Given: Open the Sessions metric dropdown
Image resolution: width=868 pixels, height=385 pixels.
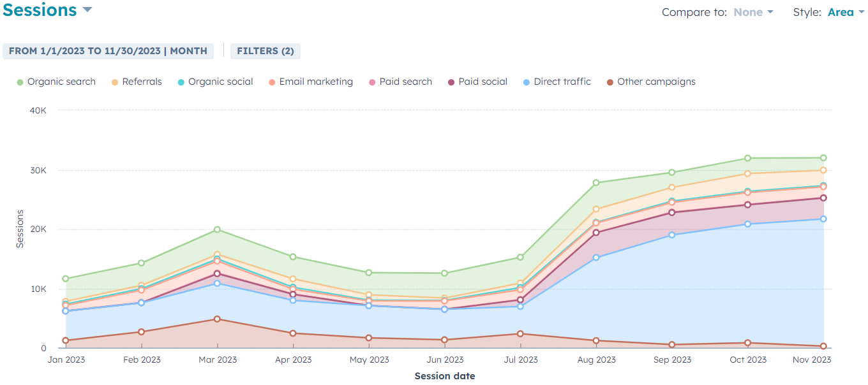Looking at the screenshot, I should tap(47, 10).
